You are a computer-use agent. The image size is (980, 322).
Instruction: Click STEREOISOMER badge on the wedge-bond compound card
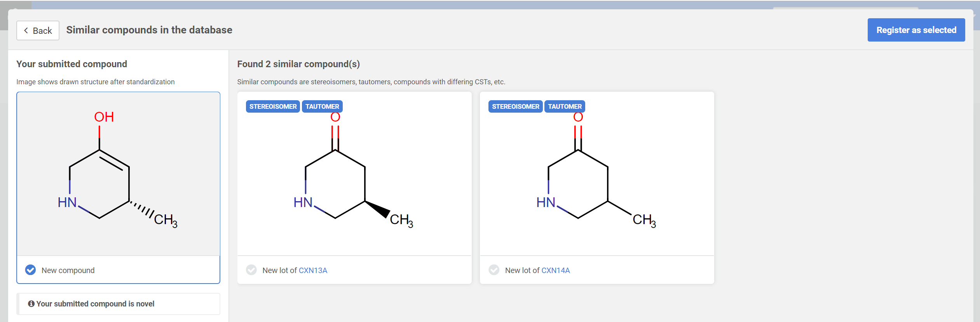click(x=273, y=106)
